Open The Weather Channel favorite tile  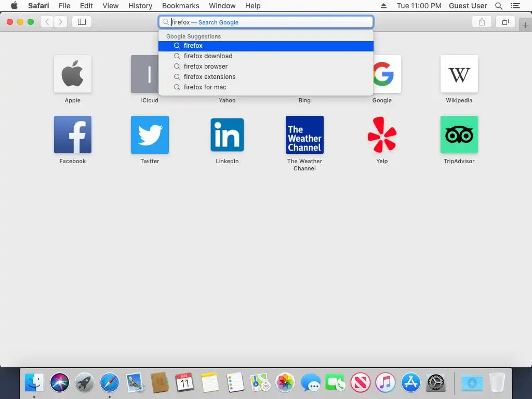(x=304, y=135)
